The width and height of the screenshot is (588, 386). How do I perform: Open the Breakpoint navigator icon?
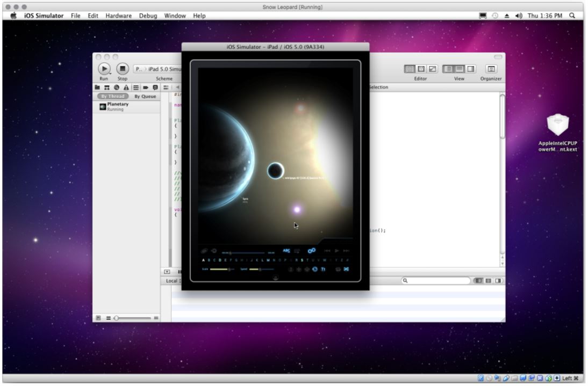pos(146,88)
